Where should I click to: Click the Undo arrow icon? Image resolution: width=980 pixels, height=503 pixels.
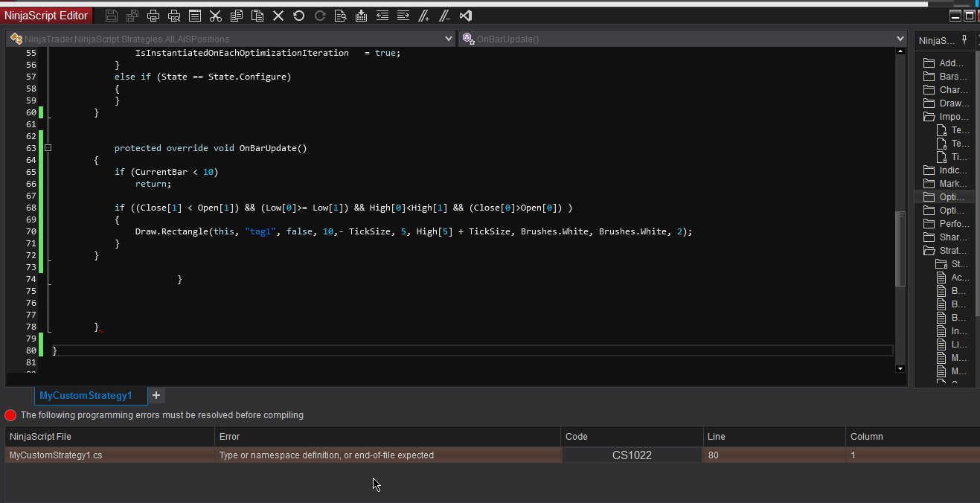point(299,16)
